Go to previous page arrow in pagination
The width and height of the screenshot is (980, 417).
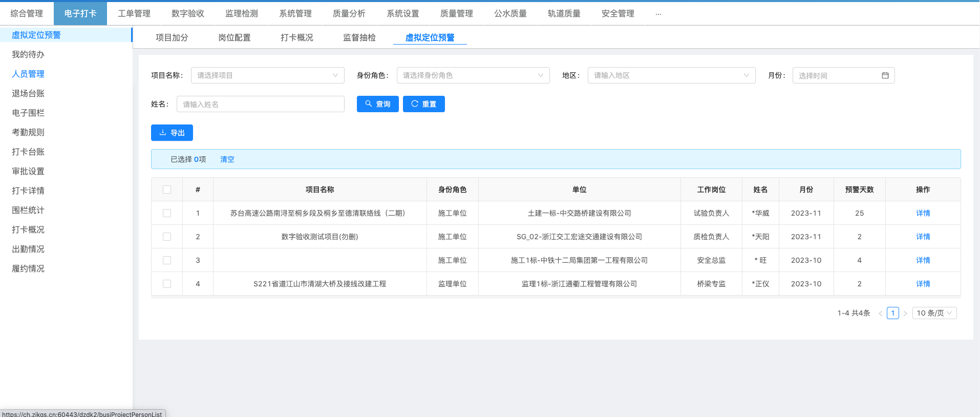(x=880, y=313)
